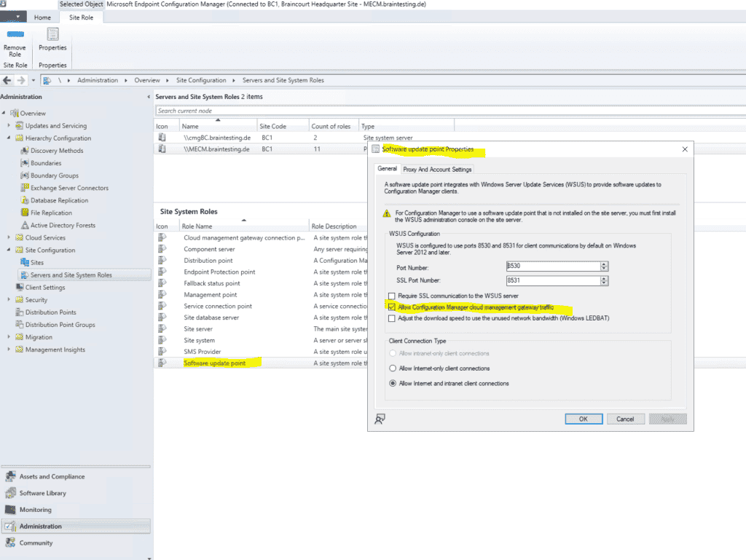Select the Home ribbon tab
The image size is (746, 560).
tap(43, 17)
